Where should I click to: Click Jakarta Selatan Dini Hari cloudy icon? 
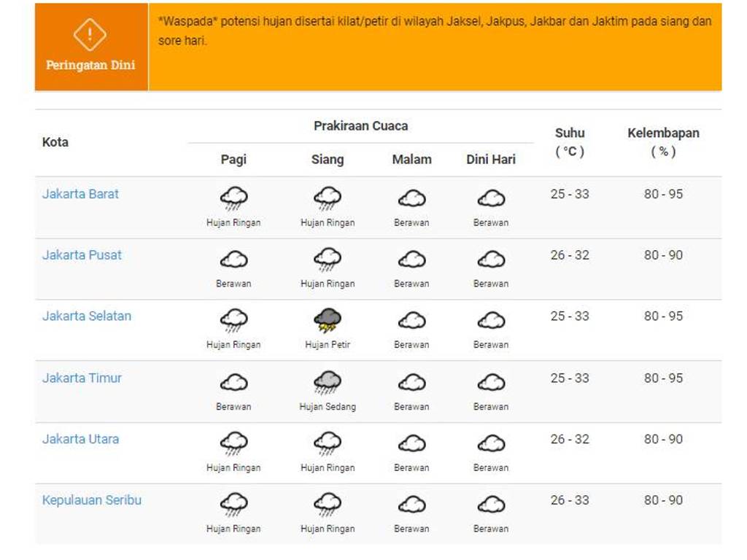491,321
